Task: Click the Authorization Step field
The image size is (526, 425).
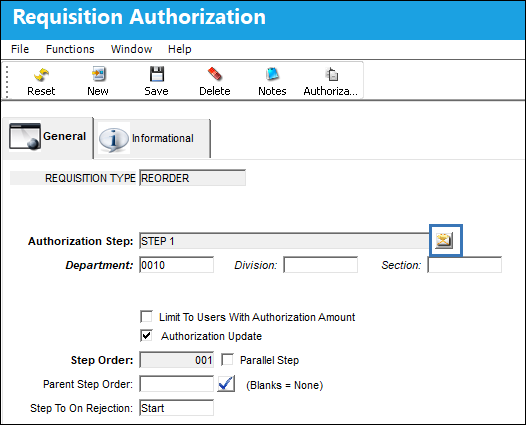Action: point(284,241)
